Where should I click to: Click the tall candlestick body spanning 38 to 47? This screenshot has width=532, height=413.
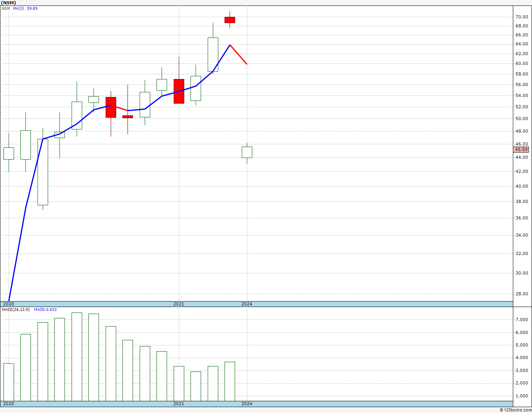tap(43, 172)
